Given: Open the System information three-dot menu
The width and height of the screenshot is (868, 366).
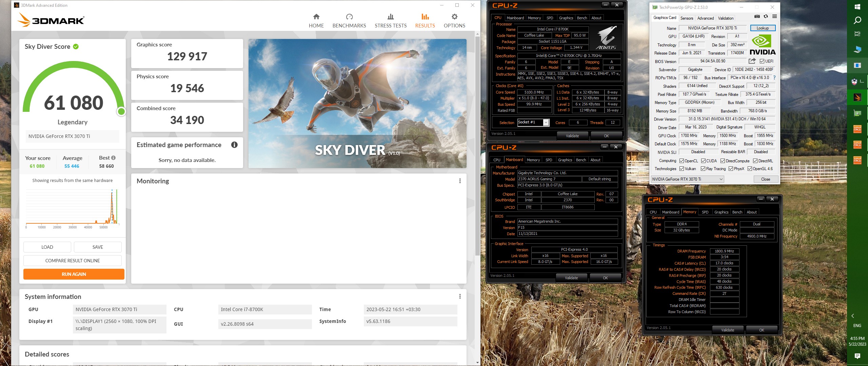Looking at the screenshot, I should [x=460, y=297].
